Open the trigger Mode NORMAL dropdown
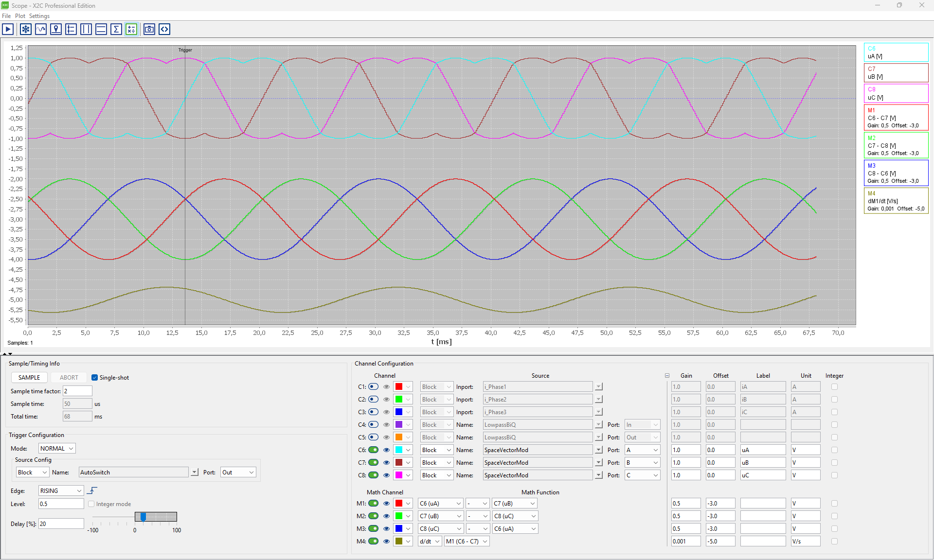 (x=57, y=449)
